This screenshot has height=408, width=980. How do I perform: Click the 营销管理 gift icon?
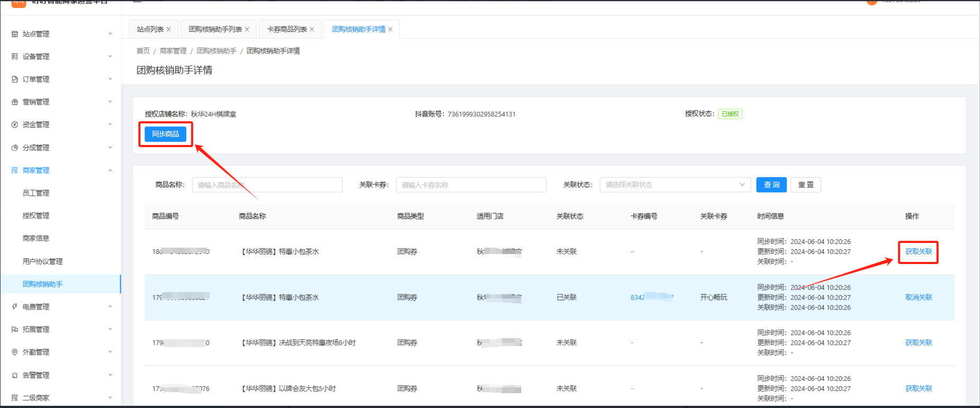pyautogui.click(x=15, y=102)
